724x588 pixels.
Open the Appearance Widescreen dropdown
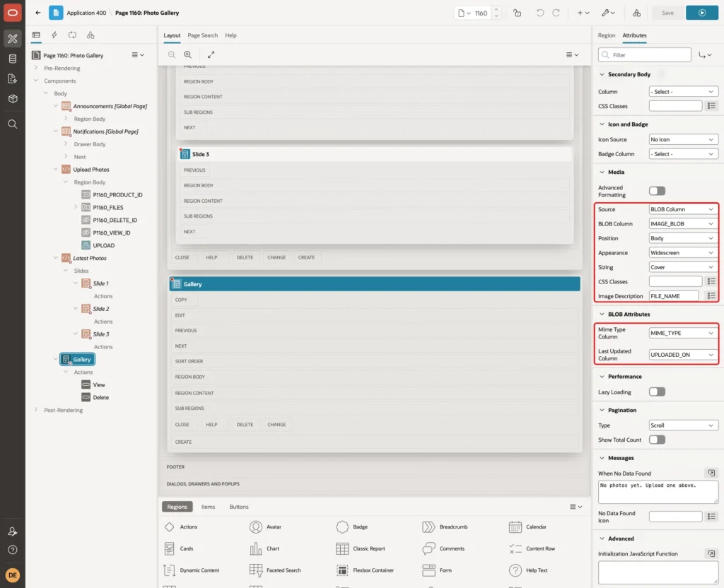pos(683,253)
